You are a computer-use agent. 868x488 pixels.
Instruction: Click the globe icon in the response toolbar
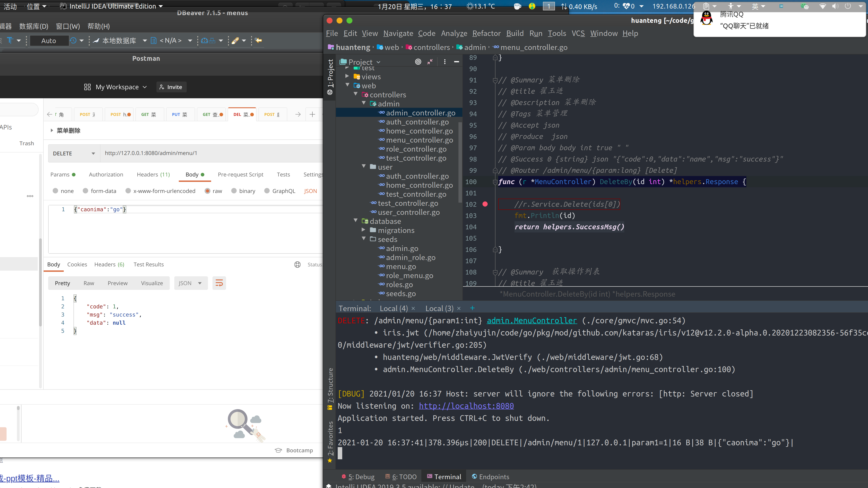pyautogui.click(x=297, y=264)
